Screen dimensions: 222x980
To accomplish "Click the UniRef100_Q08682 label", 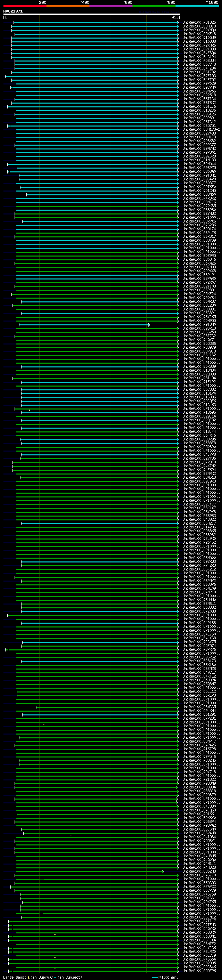I will [199, 141].
